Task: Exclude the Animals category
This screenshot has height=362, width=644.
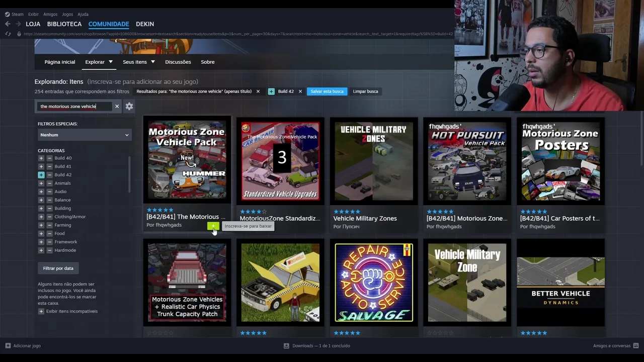Action: click(49, 183)
